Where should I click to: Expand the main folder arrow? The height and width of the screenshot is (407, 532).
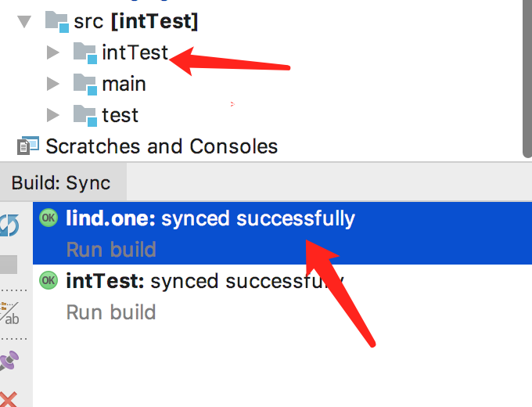[53, 83]
